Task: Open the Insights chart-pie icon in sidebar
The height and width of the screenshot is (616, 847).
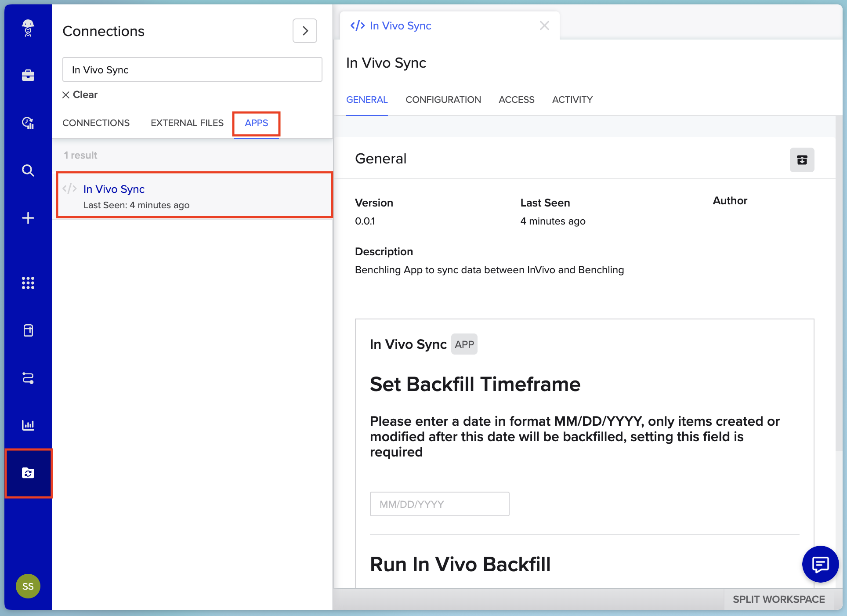Action: pos(28,123)
